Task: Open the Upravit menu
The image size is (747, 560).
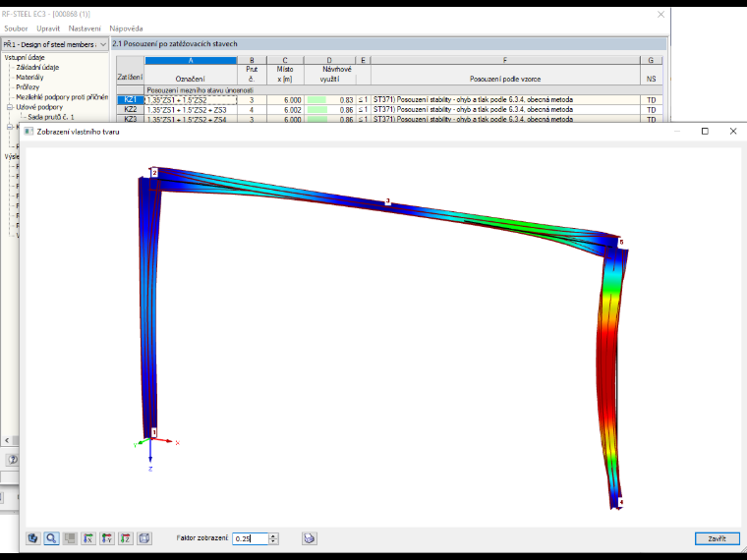Action: pos(48,28)
